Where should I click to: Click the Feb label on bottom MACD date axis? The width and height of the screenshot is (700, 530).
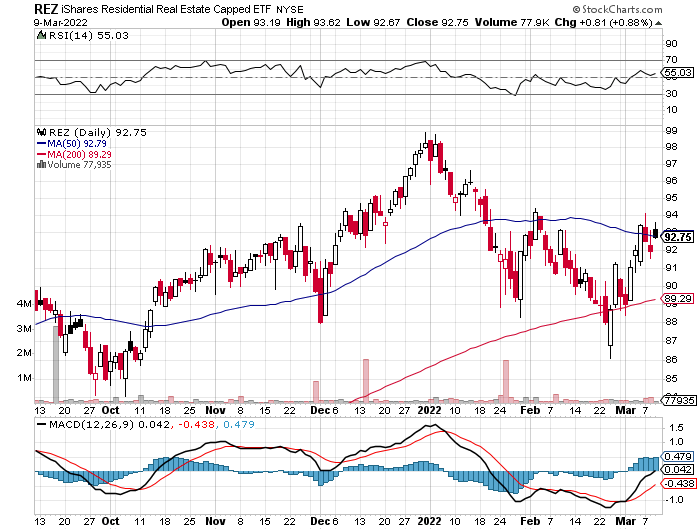530,521
